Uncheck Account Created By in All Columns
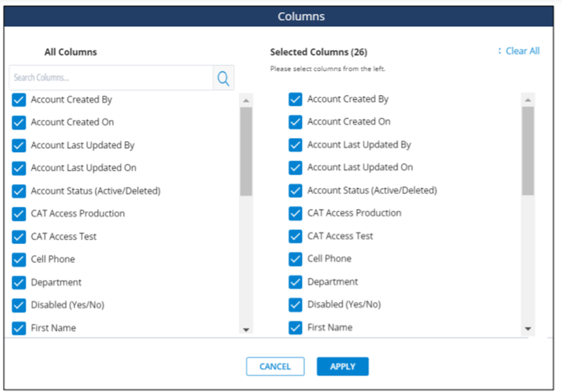Image resolution: width=562 pixels, height=392 pixels. [x=19, y=100]
